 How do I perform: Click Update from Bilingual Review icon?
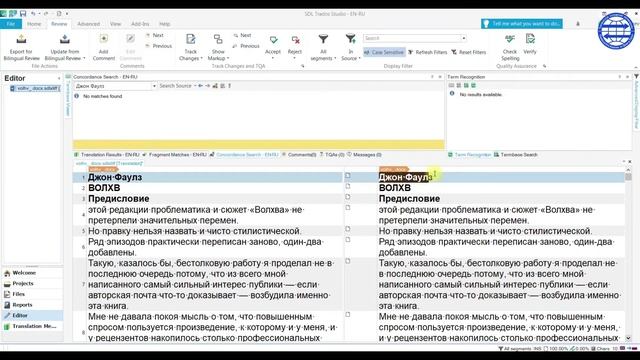[64, 40]
